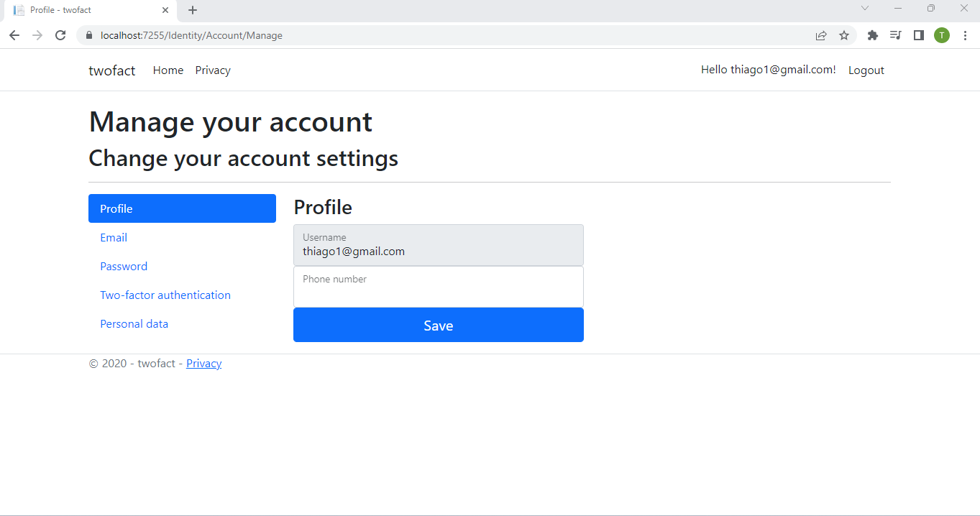Screen dimensions: 980x516
Task: Click inside the Phone number field
Action: click(438, 287)
